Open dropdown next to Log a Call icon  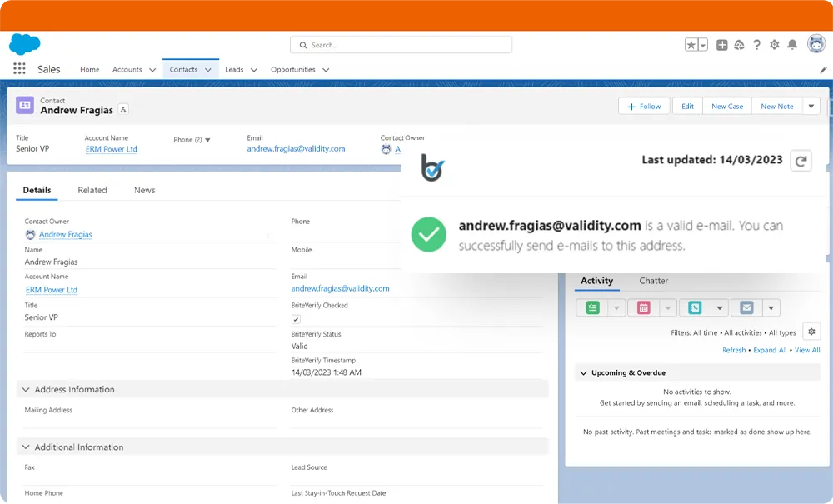720,307
